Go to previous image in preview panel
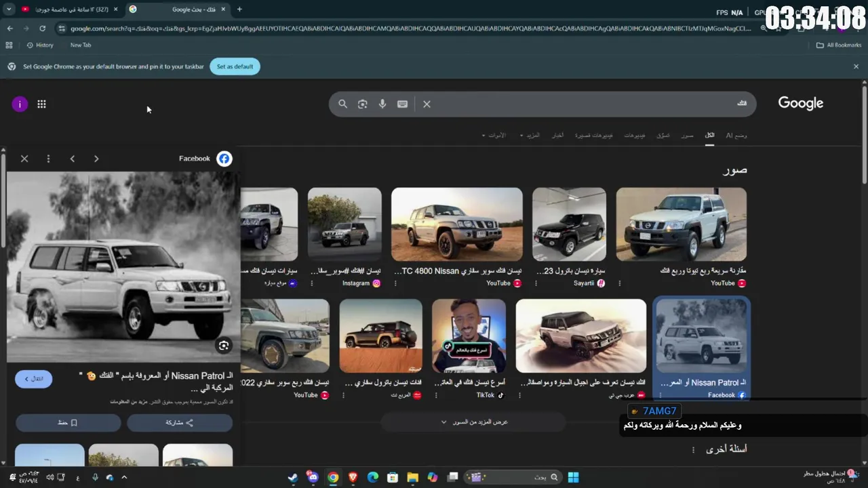This screenshot has height=488, width=868. pyautogui.click(x=72, y=159)
